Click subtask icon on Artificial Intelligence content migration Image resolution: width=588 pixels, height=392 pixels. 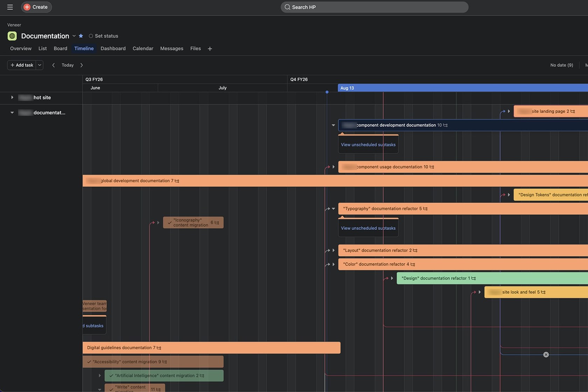pos(202,376)
